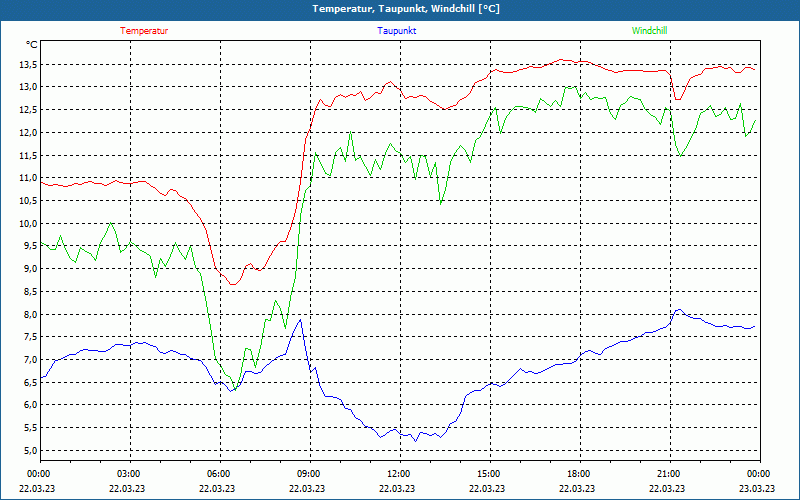Click the 12:00 time axis label
Viewport: 800px width, 500px height.
click(397, 474)
